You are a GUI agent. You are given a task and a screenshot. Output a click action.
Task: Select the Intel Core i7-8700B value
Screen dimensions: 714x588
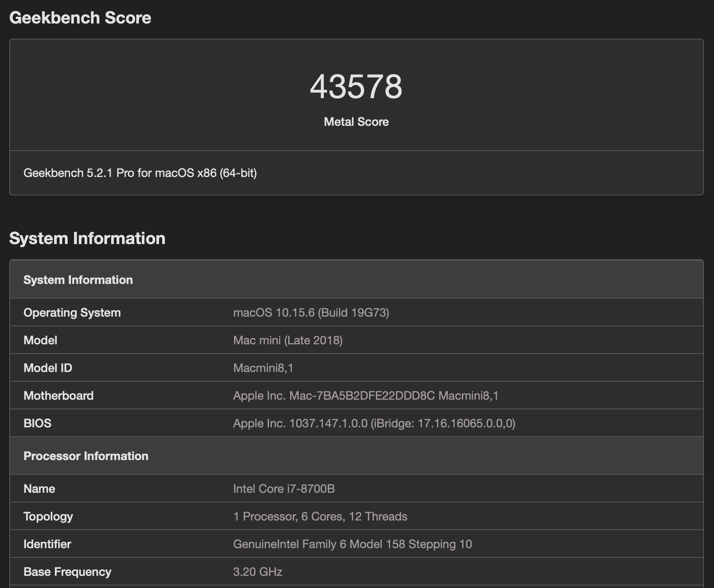284,489
